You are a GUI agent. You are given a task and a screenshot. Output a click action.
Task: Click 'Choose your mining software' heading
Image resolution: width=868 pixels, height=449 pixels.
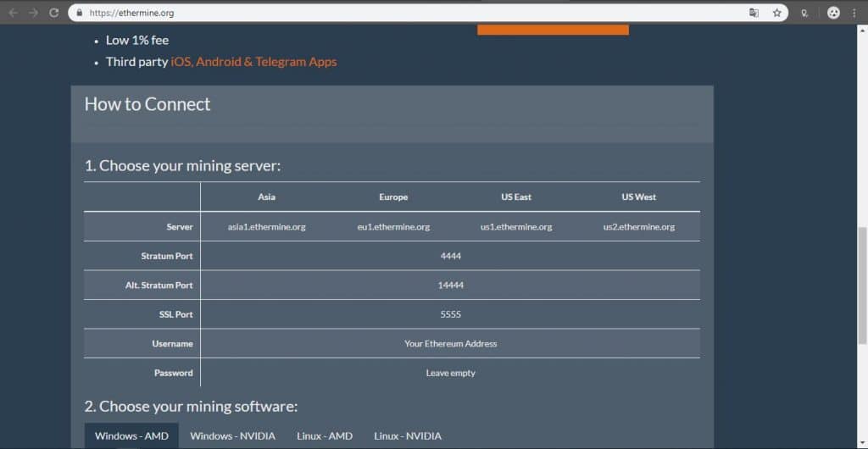(191, 407)
